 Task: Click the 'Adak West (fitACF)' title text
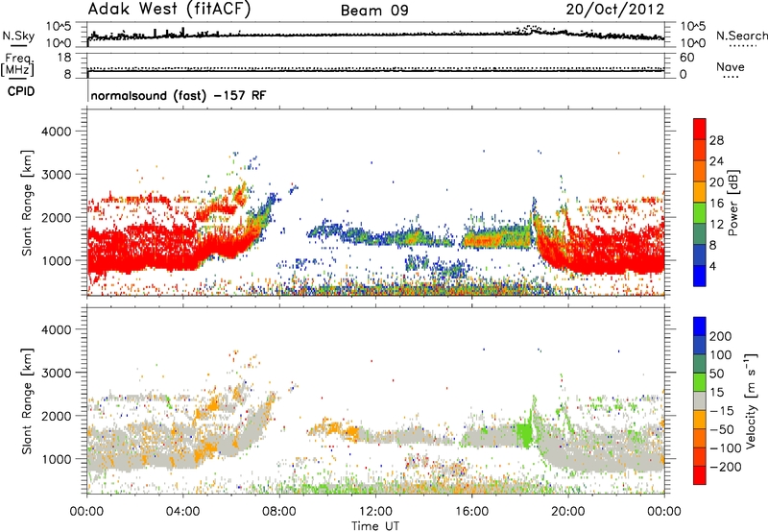click(x=169, y=9)
